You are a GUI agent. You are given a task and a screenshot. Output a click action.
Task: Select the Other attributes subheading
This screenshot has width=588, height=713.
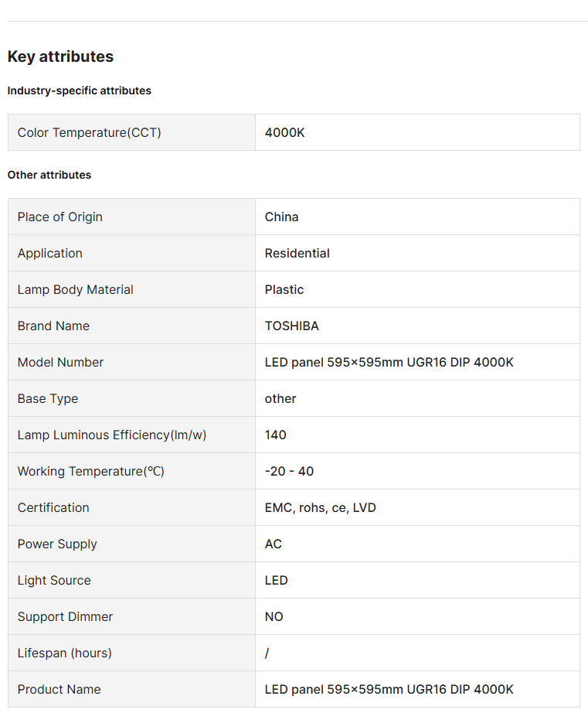49,175
